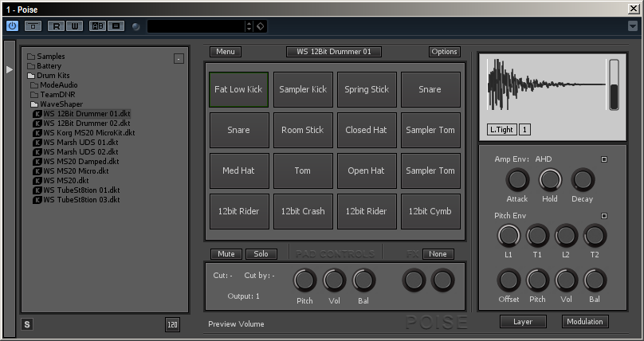Click the Options button
This screenshot has height=341, width=644.
445,52
